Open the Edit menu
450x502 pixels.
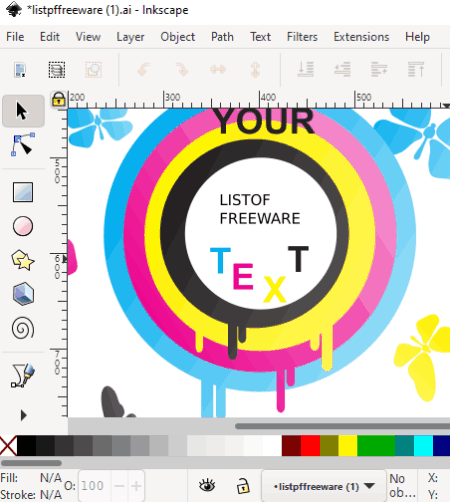click(50, 37)
